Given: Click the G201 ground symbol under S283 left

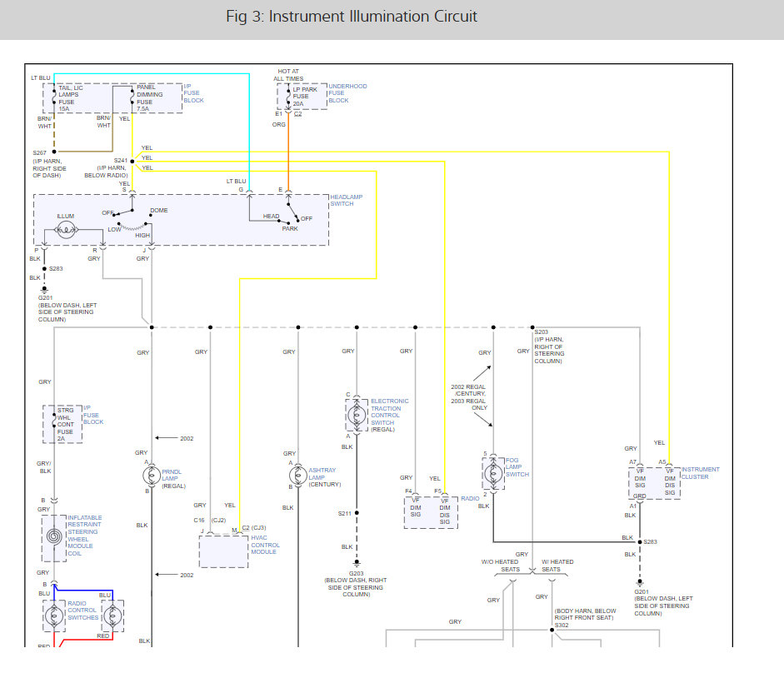Looking at the screenshot, I should coord(44,289).
